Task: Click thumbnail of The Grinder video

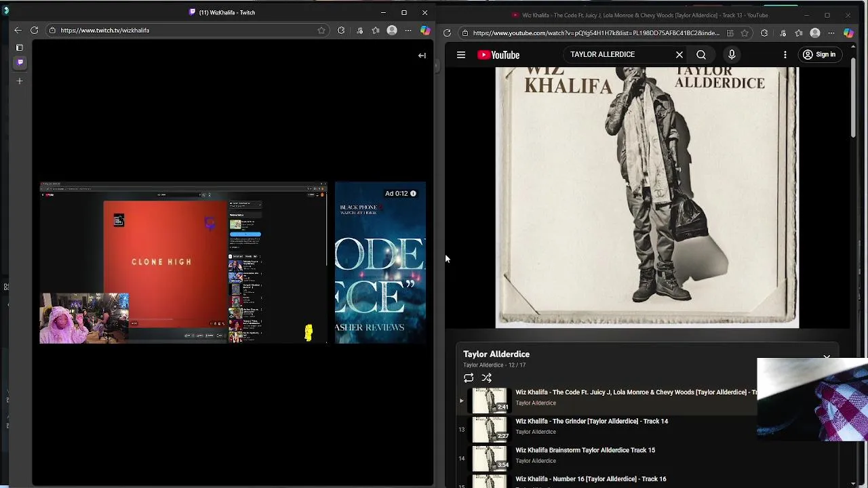Action: pos(490,429)
